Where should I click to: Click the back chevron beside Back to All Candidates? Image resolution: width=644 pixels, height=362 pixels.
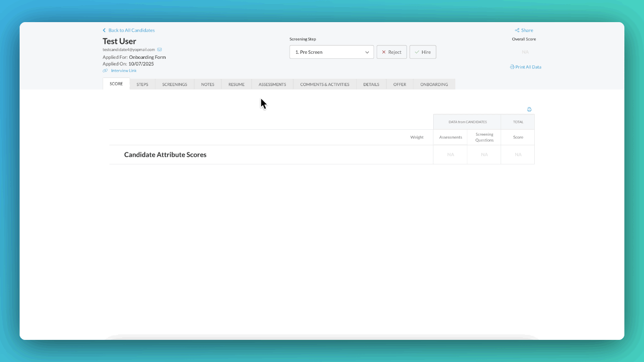point(104,30)
